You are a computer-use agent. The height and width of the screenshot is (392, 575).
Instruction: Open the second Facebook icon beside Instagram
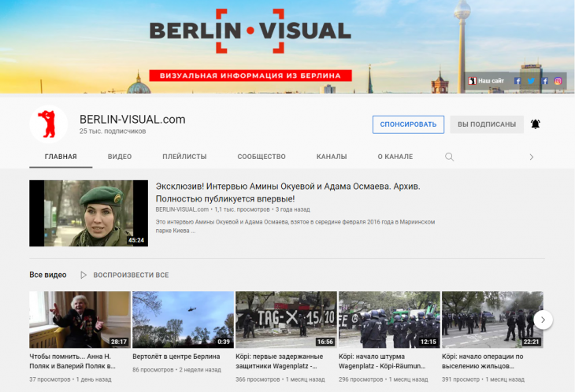click(x=545, y=81)
